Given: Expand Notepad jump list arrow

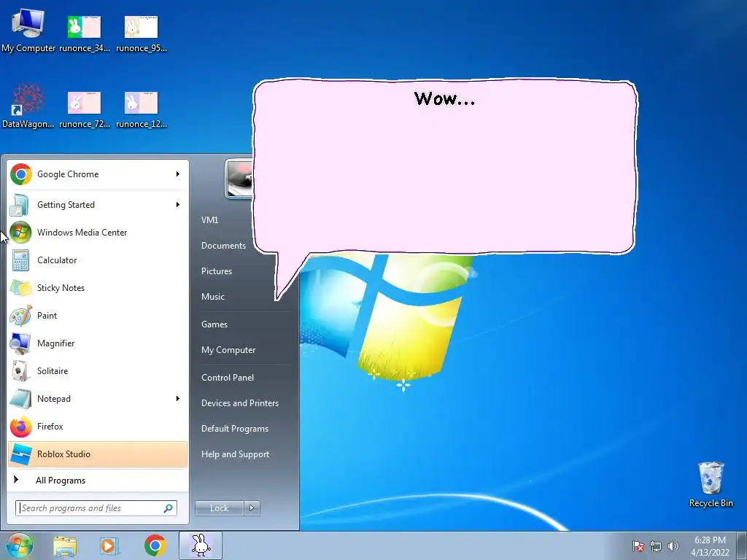Looking at the screenshot, I should point(178,399).
